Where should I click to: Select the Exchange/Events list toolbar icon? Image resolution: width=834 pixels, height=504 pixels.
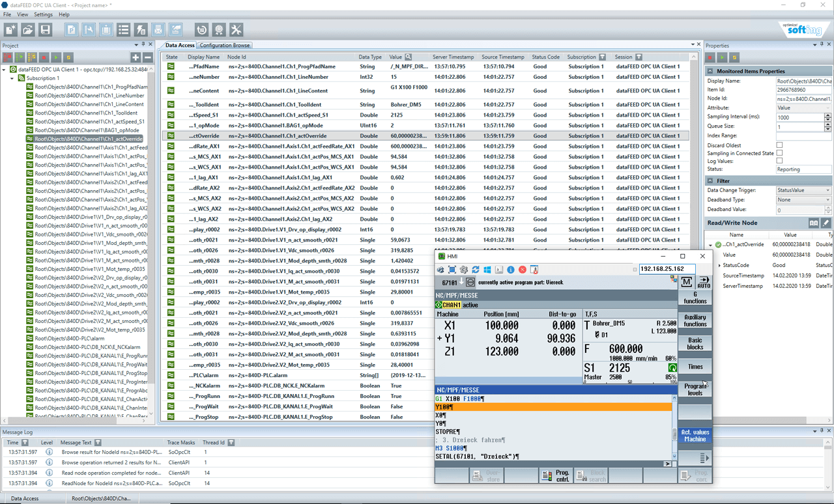122,29
